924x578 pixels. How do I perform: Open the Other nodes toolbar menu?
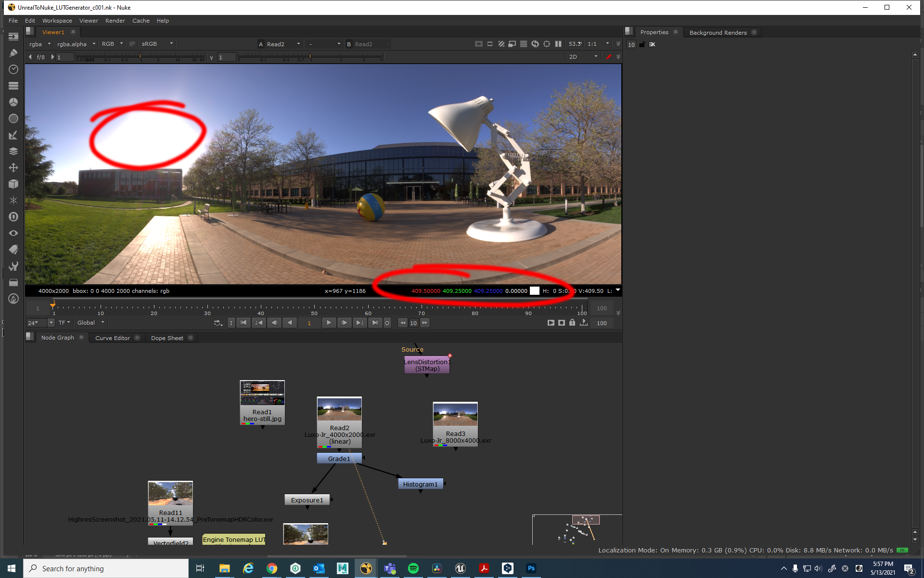pyautogui.click(x=13, y=282)
